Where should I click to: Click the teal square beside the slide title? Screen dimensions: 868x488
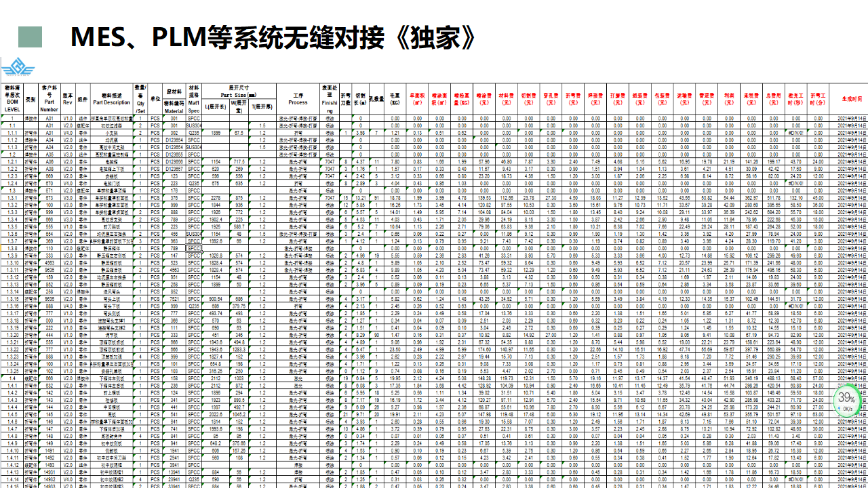pos(31,37)
